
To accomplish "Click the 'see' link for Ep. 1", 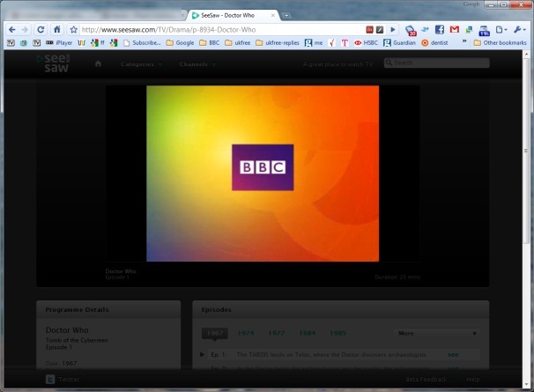I will [453, 354].
